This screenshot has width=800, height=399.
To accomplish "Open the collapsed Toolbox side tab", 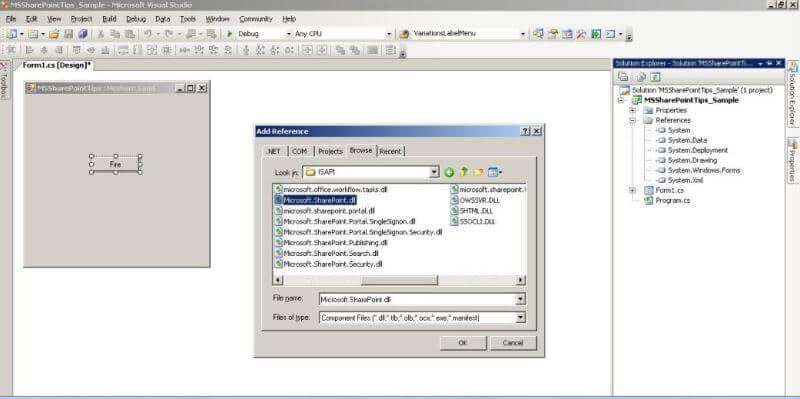I will point(4,80).
